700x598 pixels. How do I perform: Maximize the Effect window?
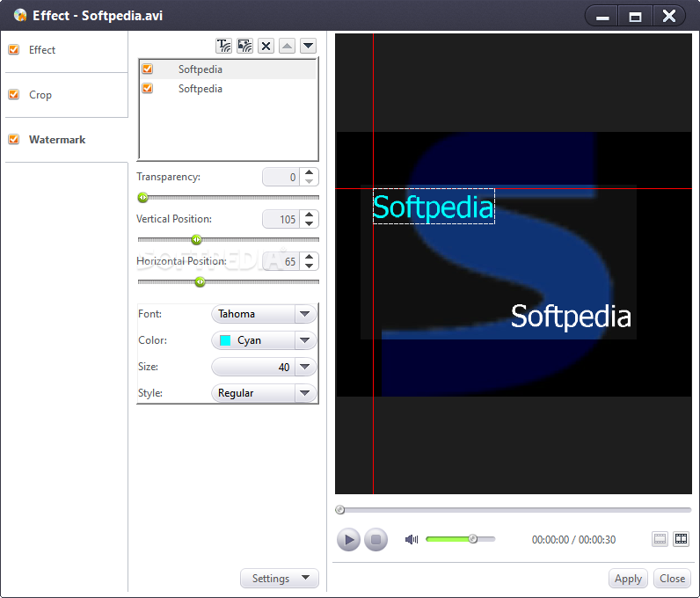click(635, 17)
